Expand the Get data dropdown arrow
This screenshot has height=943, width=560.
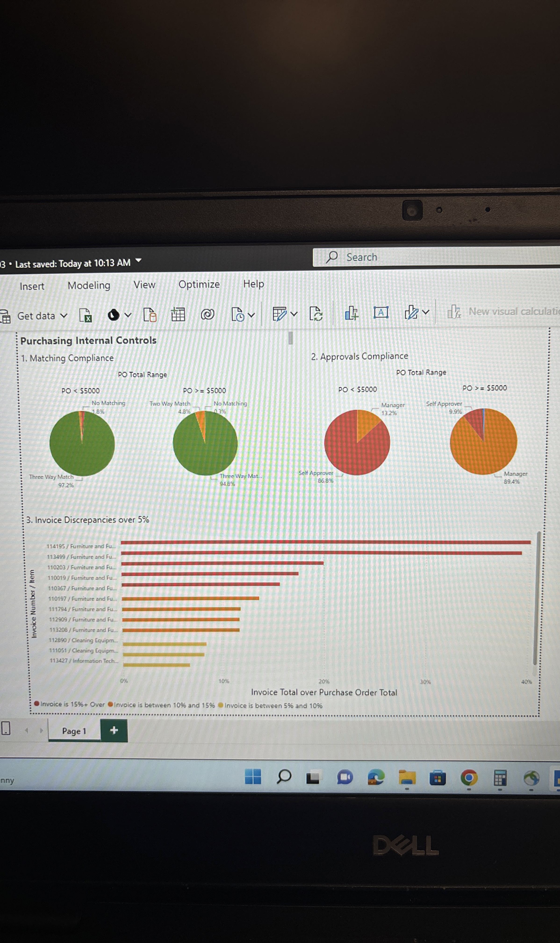pyautogui.click(x=64, y=315)
